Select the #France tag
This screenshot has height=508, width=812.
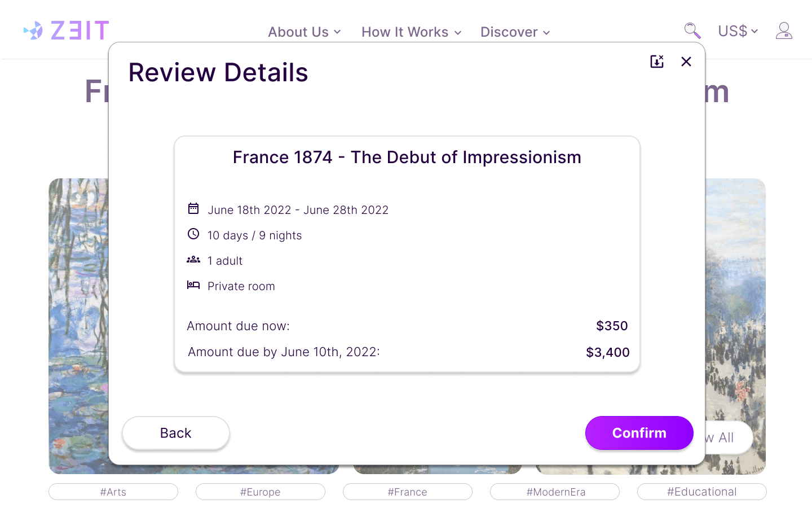pos(407,492)
